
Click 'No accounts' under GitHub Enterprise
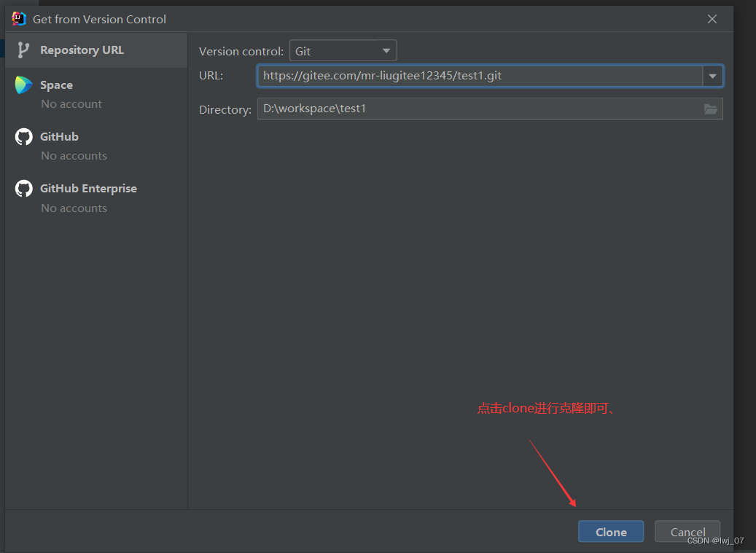74,208
